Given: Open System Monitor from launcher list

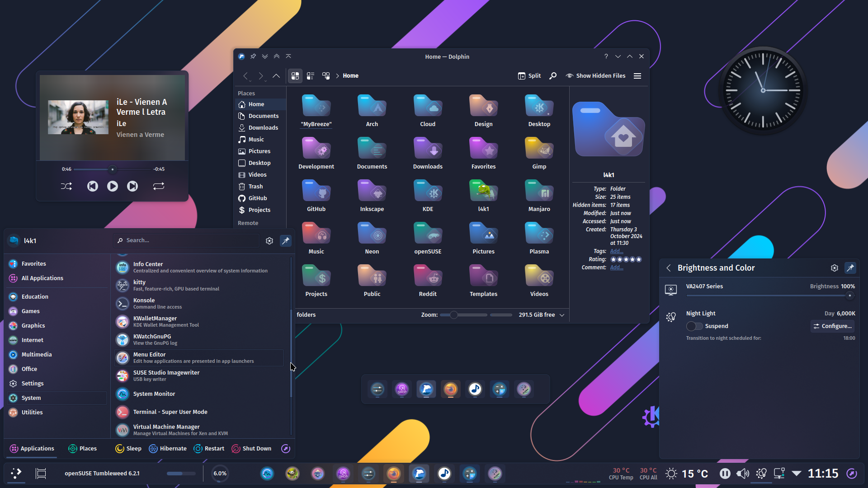Looking at the screenshot, I should point(199,394).
